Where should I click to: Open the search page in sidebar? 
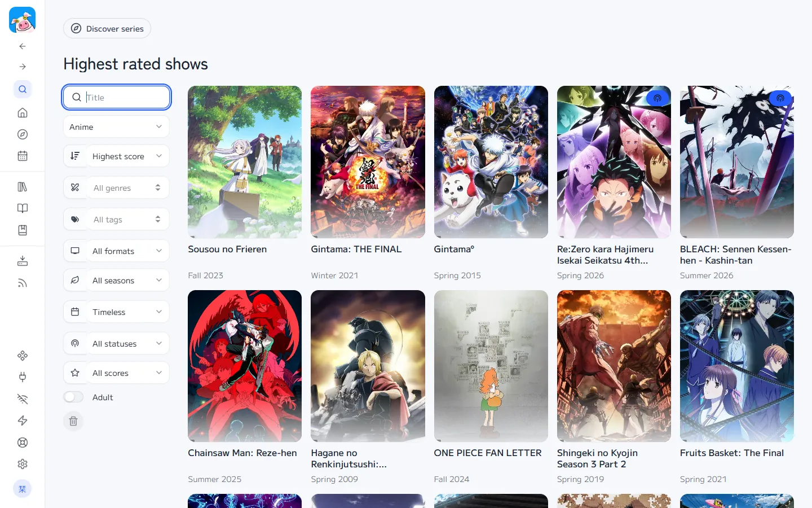click(x=23, y=89)
